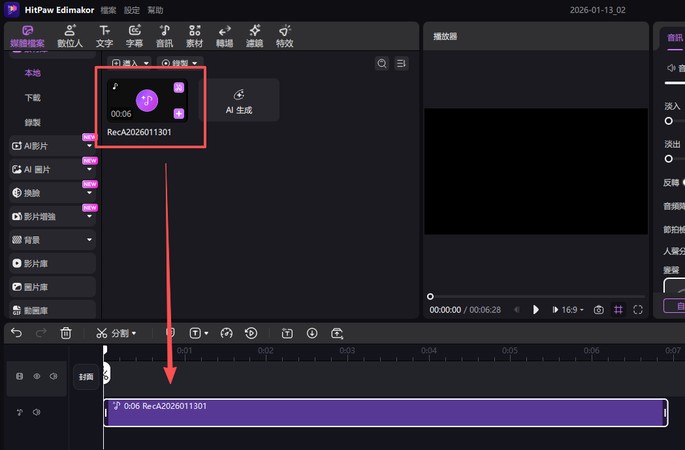
Task: Click the speed gauge icon in the timeline toolbar
Action: click(x=226, y=333)
